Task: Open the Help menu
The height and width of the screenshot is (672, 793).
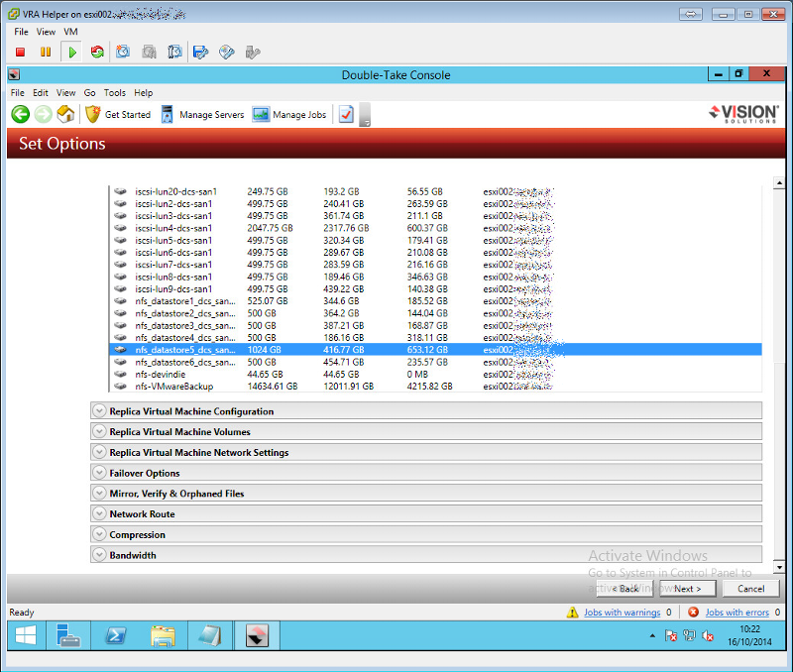Action: (x=143, y=92)
